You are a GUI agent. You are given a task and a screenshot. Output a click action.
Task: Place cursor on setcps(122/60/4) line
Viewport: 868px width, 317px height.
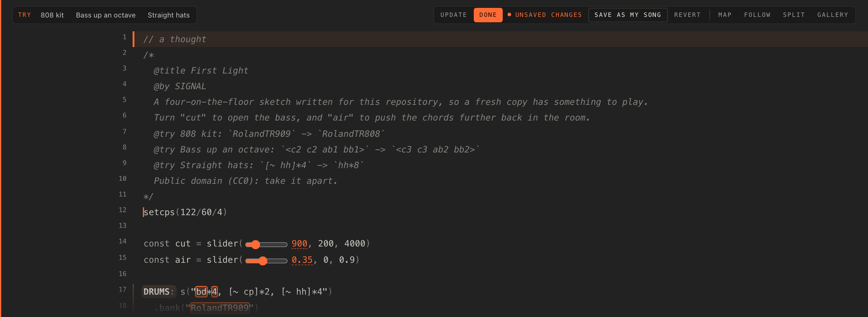point(185,212)
